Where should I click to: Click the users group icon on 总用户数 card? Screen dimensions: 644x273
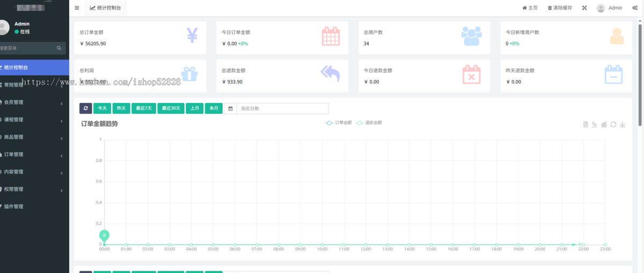pyautogui.click(x=471, y=36)
